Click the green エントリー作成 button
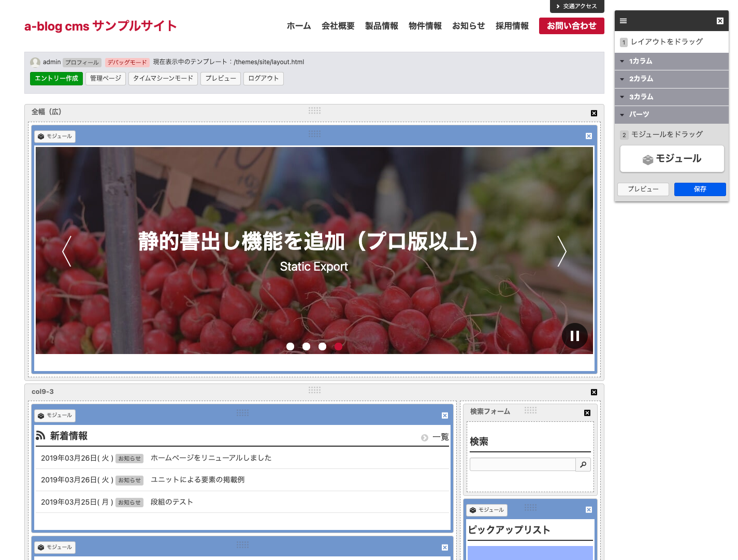Viewport: 738px width, 560px height. tap(56, 79)
